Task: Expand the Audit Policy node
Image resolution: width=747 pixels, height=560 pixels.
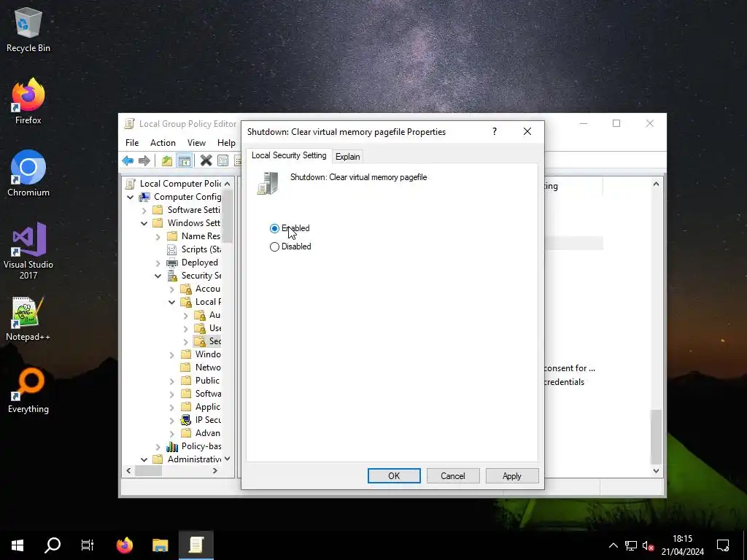Action: click(185, 315)
